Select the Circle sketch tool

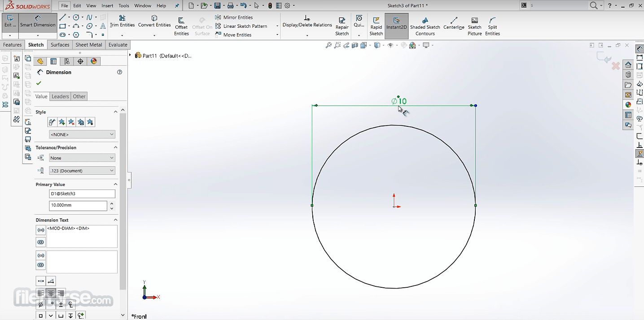coord(76,17)
